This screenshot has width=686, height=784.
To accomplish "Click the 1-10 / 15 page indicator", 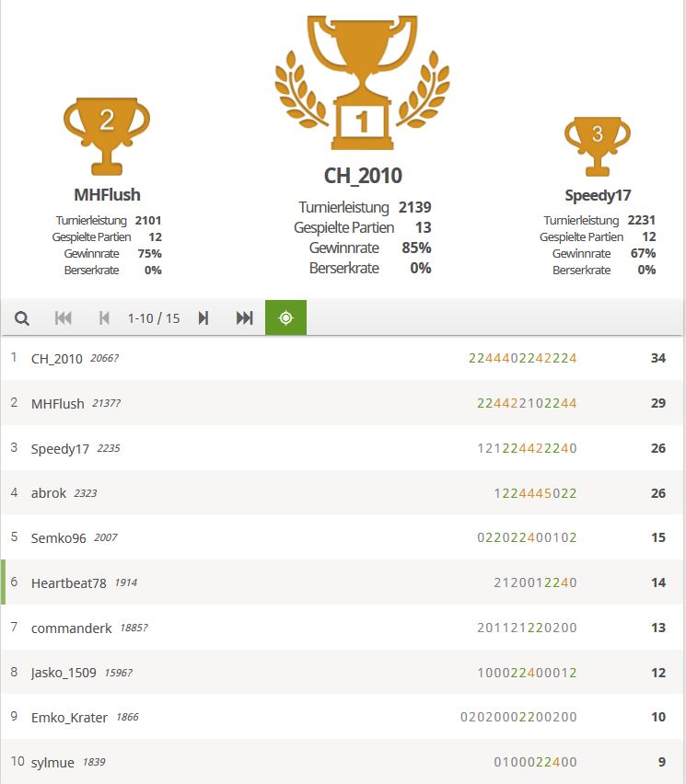I will click(154, 318).
